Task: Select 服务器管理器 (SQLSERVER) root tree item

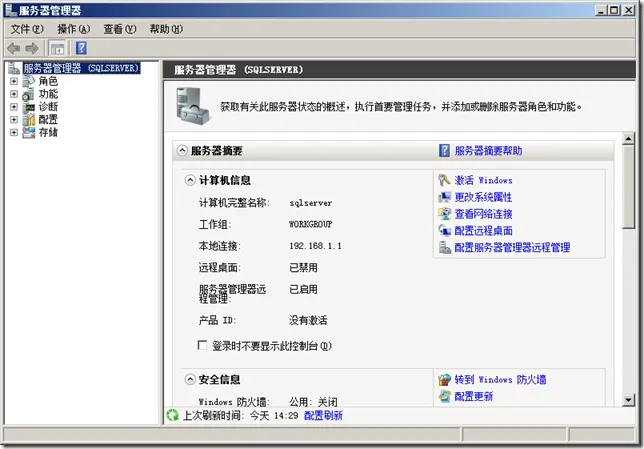Action: coord(81,68)
